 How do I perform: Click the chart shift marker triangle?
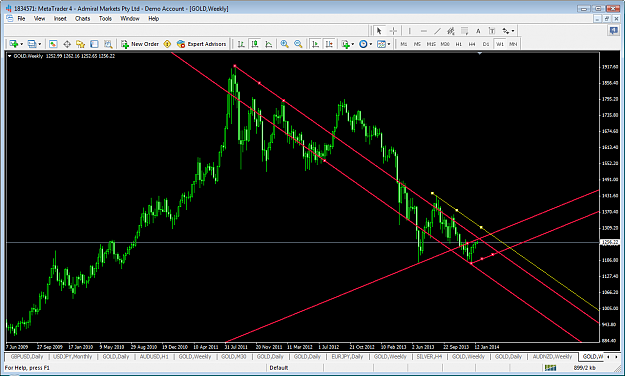480,53
